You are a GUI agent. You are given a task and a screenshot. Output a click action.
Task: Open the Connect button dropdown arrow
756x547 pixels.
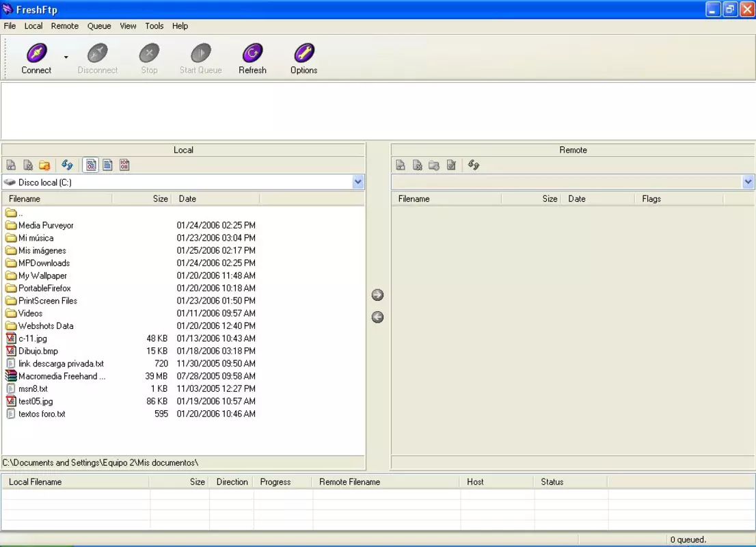tap(66, 57)
